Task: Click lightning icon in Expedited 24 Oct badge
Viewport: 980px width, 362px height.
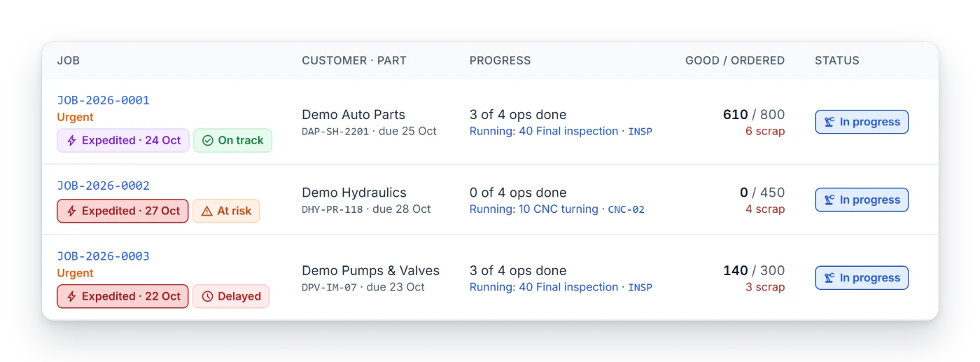Action: click(71, 141)
